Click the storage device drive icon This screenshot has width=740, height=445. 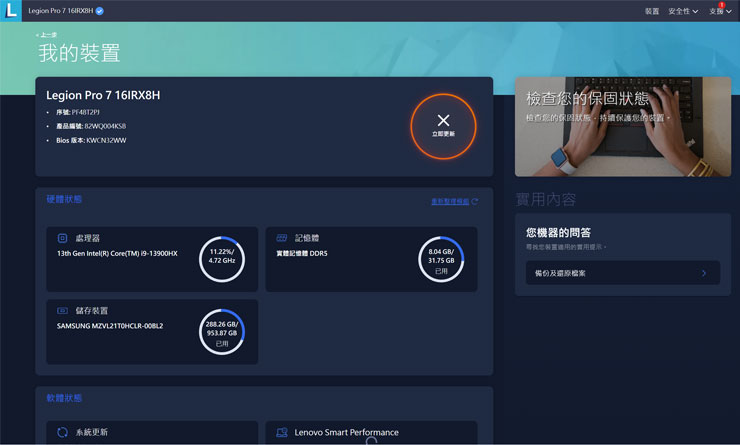pyautogui.click(x=62, y=311)
